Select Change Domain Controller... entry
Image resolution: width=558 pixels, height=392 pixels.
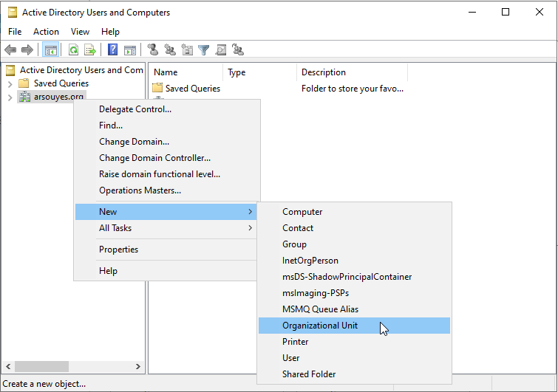166,158
